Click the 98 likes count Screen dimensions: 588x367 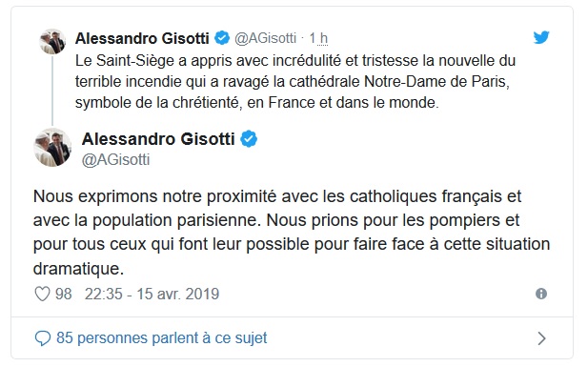tap(64, 294)
